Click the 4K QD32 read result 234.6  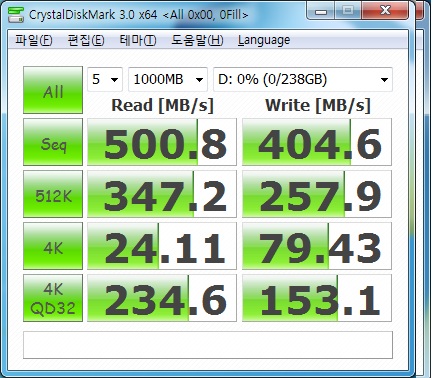pyautogui.click(x=162, y=298)
